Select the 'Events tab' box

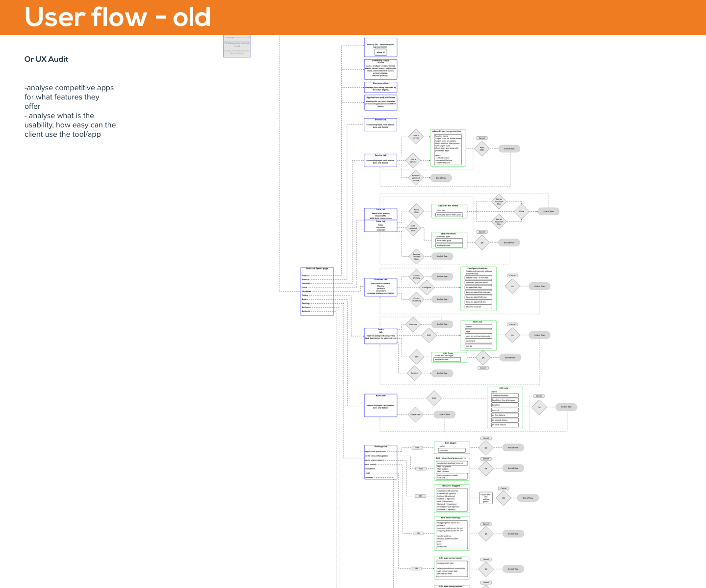coord(380,124)
